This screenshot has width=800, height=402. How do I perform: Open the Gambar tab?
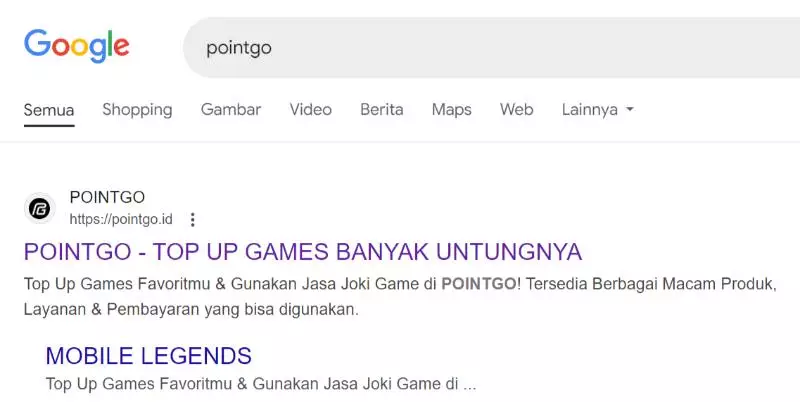tap(231, 109)
